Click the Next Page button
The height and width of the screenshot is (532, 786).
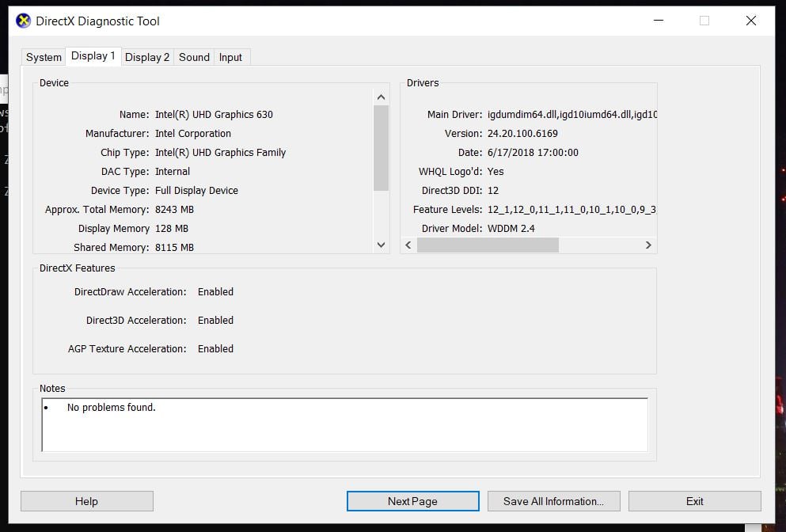pyautogui.click(x=412, y=501)
